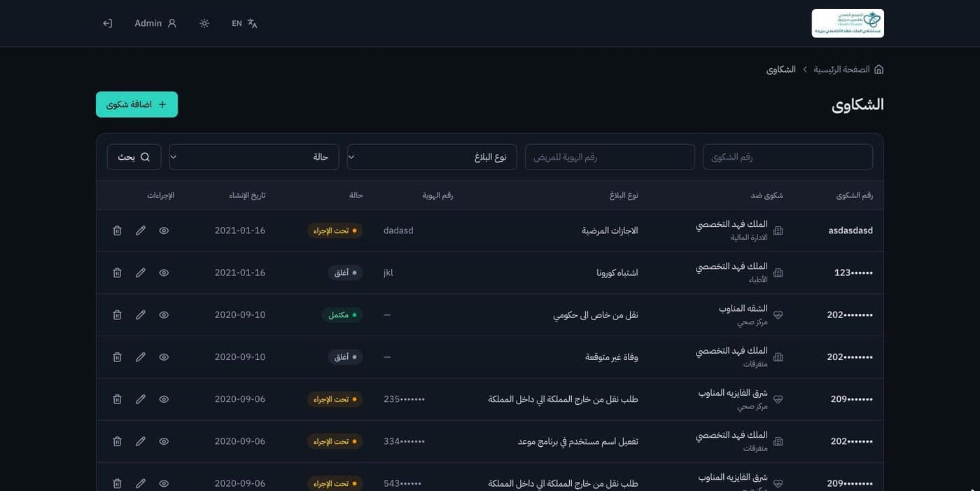Click the ID value jkl

[x=388, y=272]
